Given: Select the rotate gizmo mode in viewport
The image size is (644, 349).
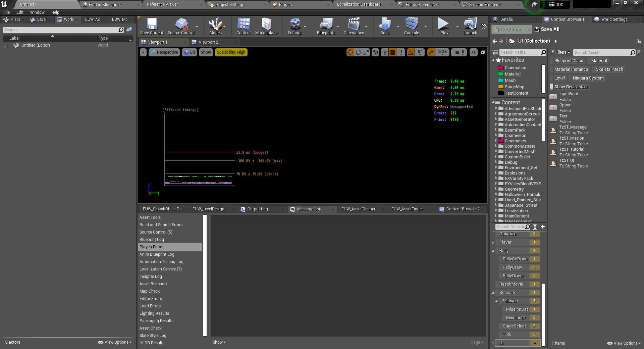Looking at the screenshot, I should click(x=358, y=52).
